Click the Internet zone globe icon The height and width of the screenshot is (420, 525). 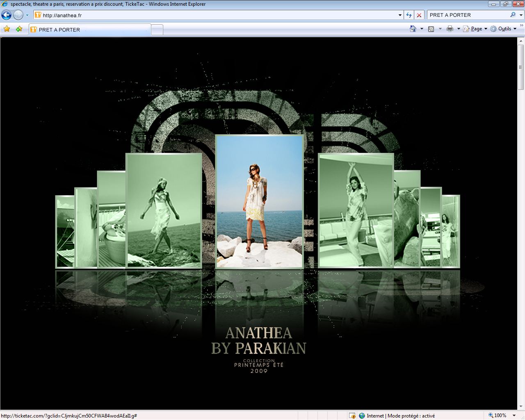click(x=362, y=415)
